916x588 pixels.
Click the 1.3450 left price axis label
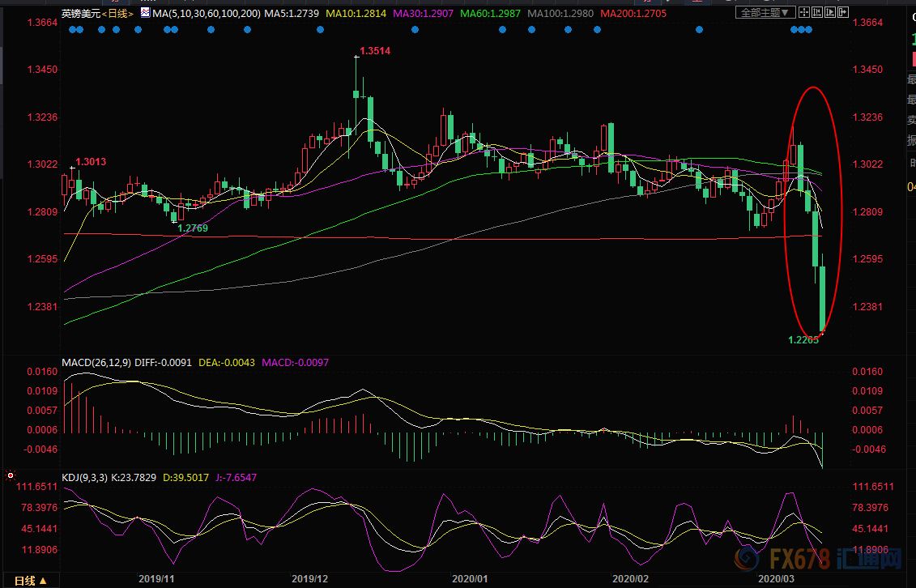tap(43, 70)
